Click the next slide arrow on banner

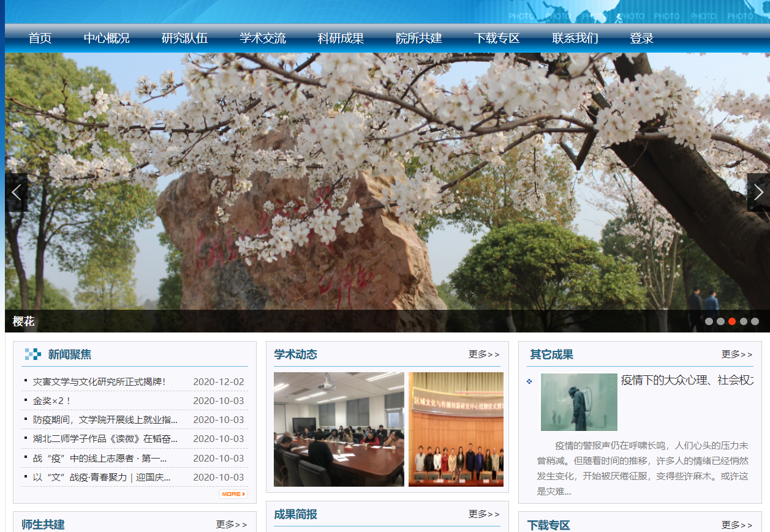pyautogui.click(x=758, y=192)
